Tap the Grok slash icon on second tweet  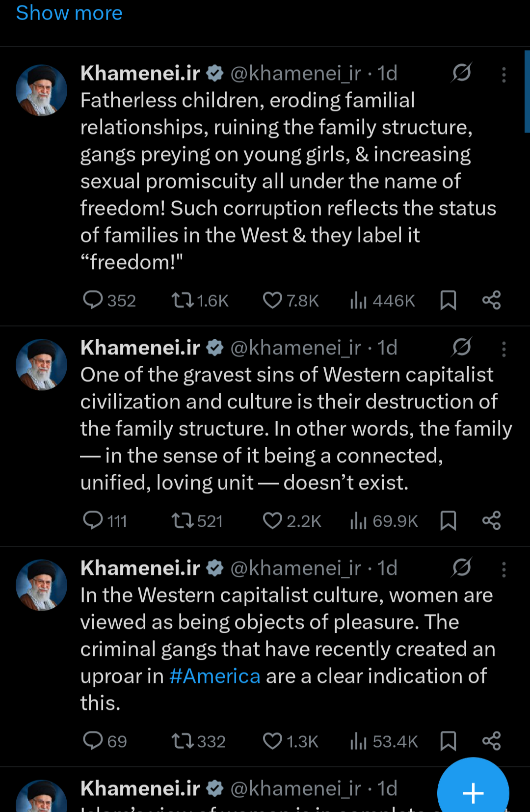click(x=462, y=347)
